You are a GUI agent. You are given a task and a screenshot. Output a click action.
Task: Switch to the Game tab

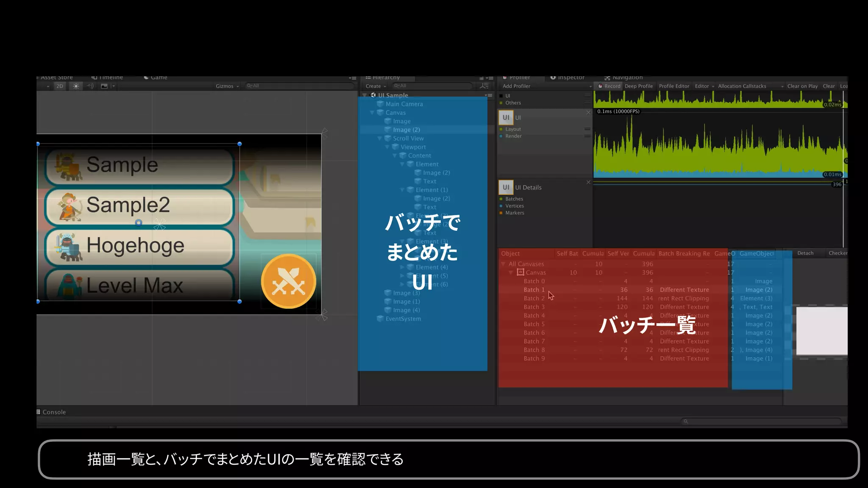(156, 78)
